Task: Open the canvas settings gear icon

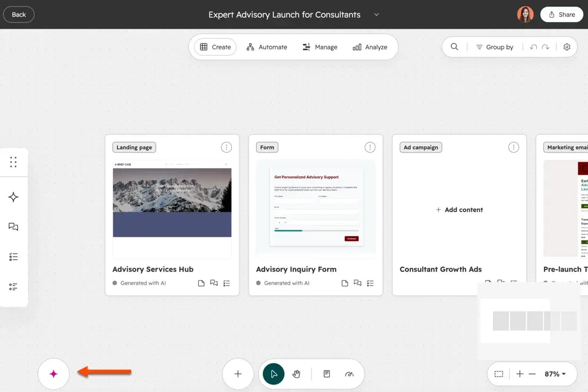Action: (567, 47)
